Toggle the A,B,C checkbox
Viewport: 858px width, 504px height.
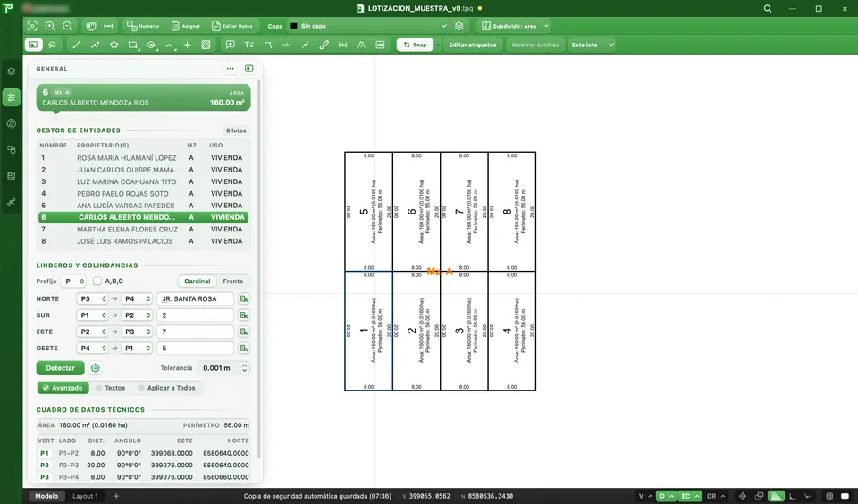[x=97, y=281]
